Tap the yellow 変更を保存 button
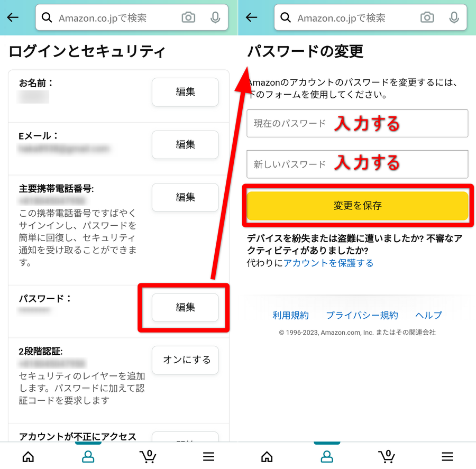This screenshot has width=476, height=469. pos(358,206)
